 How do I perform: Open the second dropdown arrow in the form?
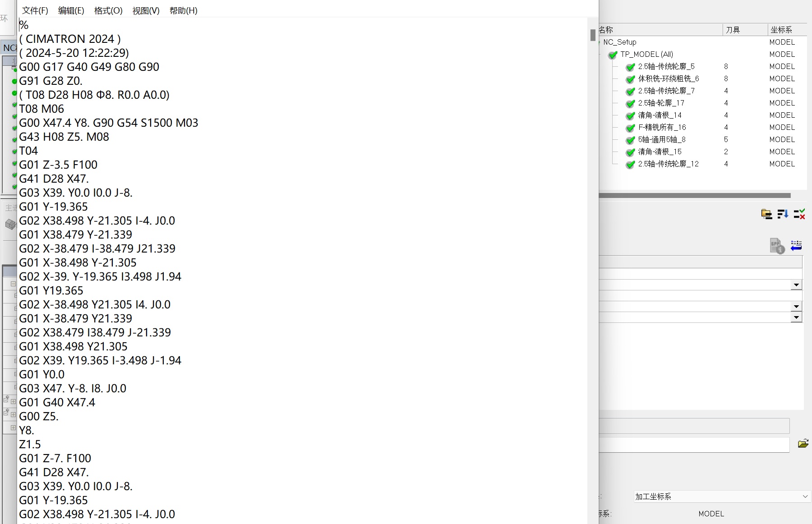click(797, 307)
